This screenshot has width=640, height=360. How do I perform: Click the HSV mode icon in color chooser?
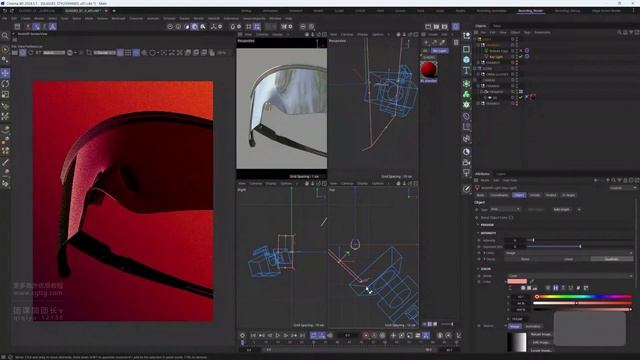556,288
